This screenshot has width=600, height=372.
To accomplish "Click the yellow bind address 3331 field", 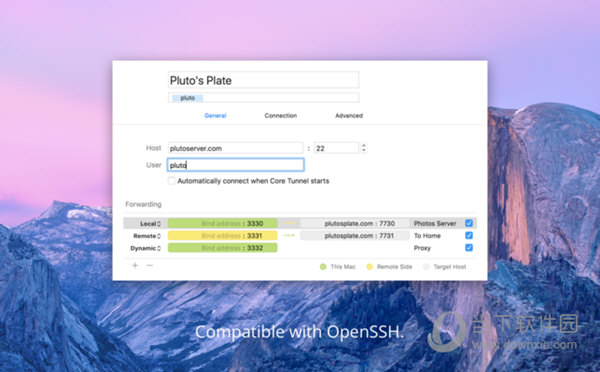I will click(222, 236).
